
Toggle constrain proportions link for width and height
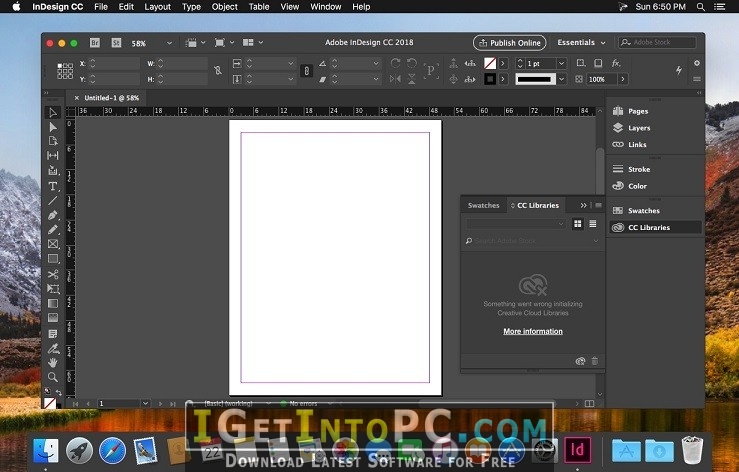pos(216,70)
